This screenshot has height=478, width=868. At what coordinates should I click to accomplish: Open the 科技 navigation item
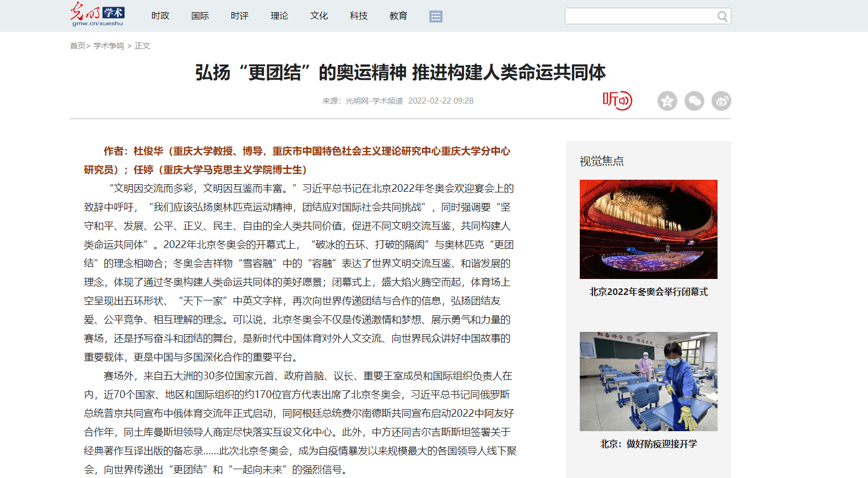pos(359,16)
